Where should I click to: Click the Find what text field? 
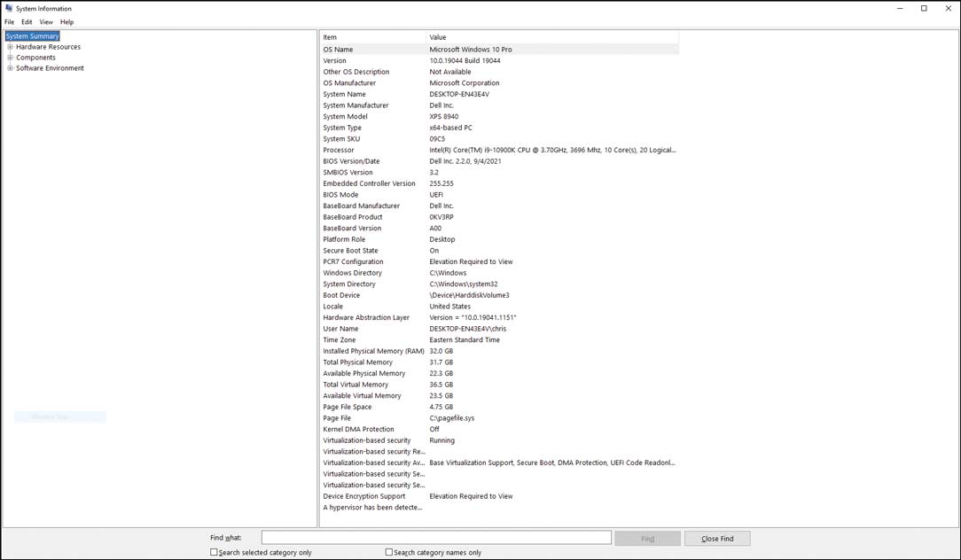[x=436, y=537]
